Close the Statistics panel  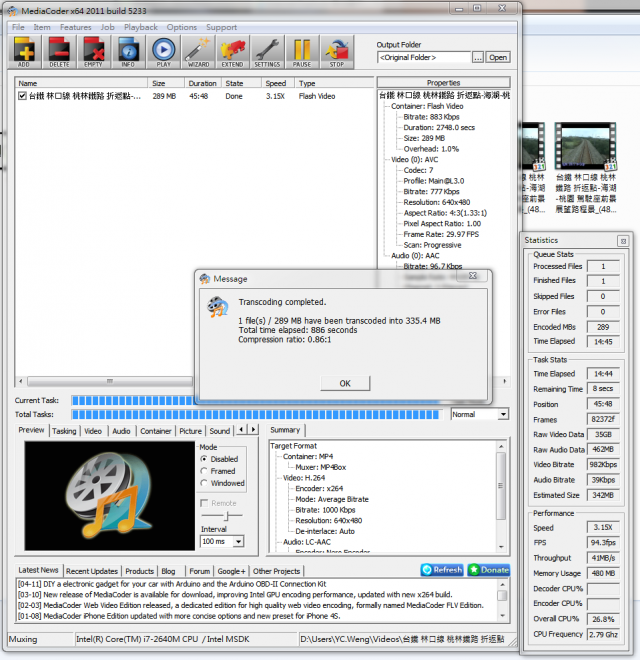[x=623, y=241]
